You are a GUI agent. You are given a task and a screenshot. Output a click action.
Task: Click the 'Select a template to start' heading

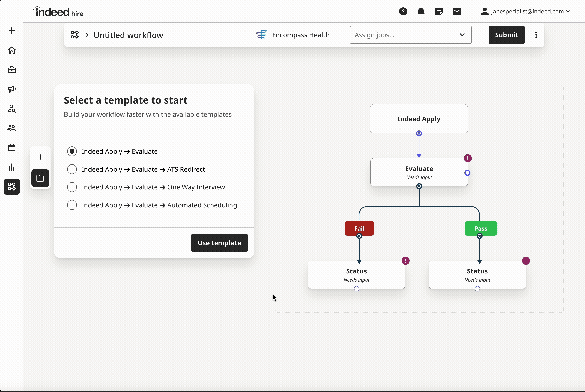coord(126,100)
